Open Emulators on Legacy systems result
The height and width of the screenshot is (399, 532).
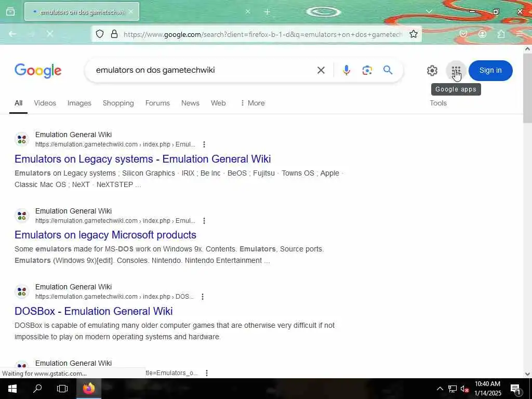142,159
